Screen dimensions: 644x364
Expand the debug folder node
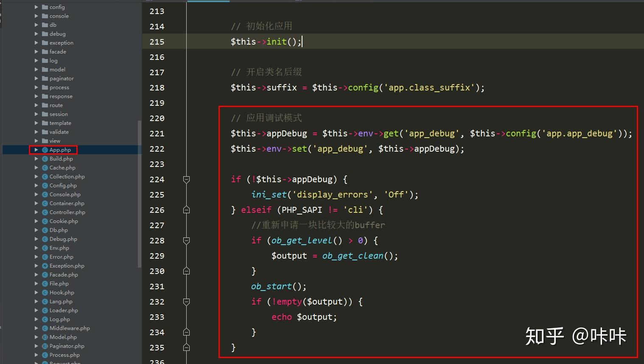click(x=36, y=34)
